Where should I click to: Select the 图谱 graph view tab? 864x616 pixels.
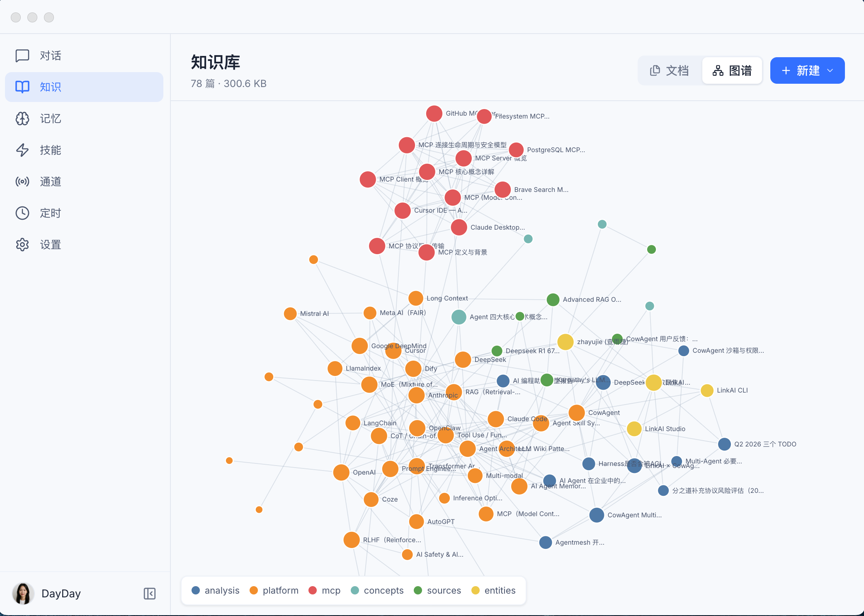(732, 70)
